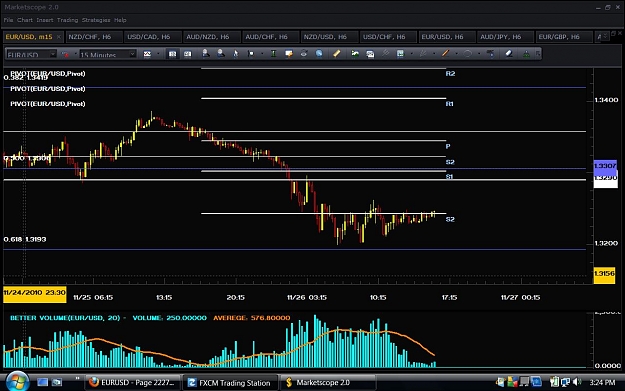Click the chart type icon
625x391 pixels.
[x=147, y=54]
